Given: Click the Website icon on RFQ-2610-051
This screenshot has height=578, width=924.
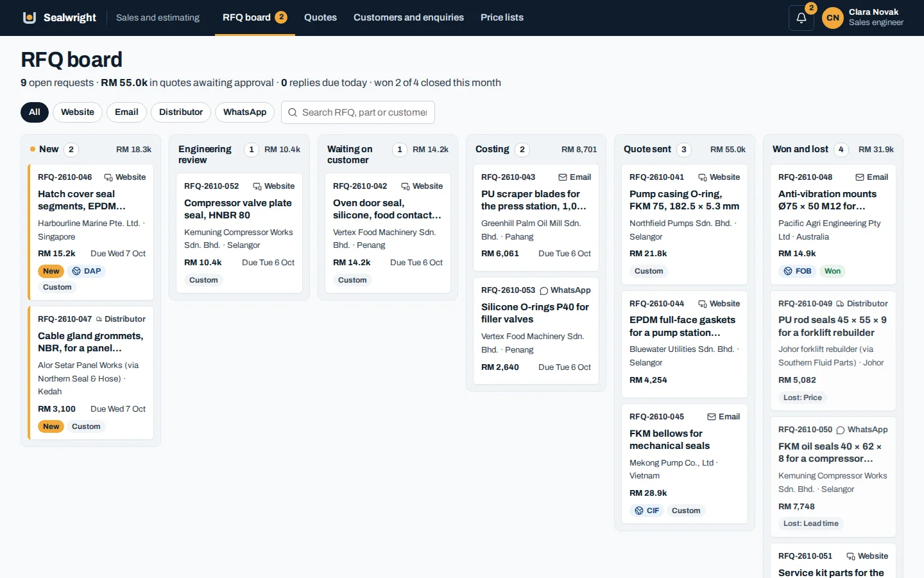Looking at the screenshot, I should 851,556.
